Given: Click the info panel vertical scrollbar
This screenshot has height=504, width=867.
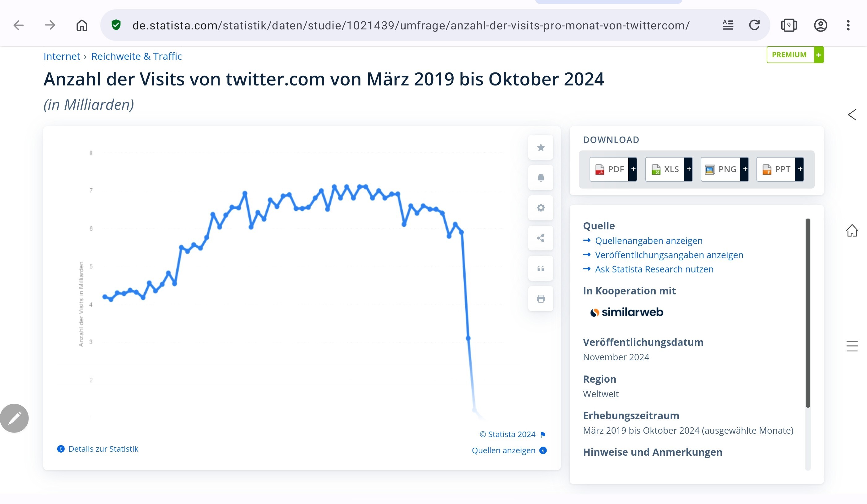Looking at the screenshot, I should point(808,313).
